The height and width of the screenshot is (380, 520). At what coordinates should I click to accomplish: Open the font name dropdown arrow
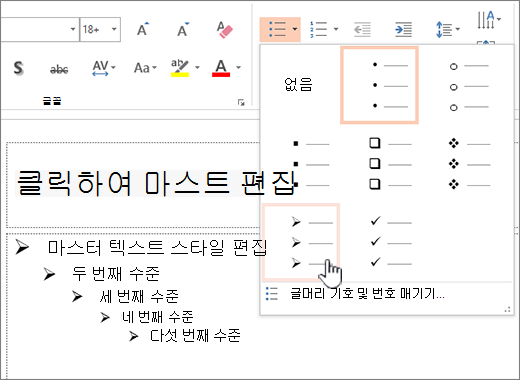pos(73,29)
